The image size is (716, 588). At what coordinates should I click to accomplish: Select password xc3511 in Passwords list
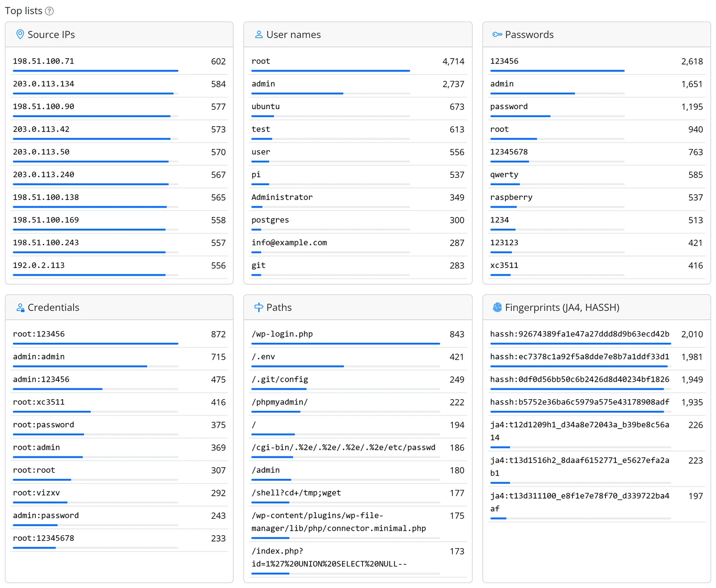tap(504, 265)
